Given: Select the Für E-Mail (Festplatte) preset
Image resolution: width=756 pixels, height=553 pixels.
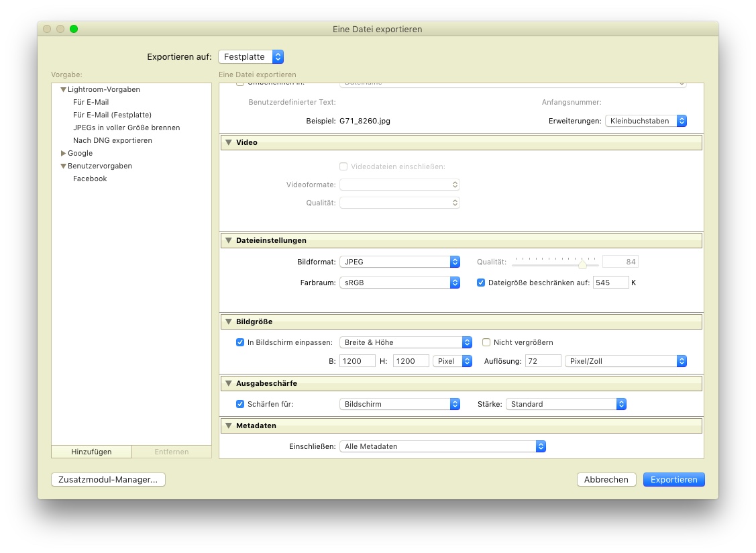Looking at the screenshot, I should (112, 115).
